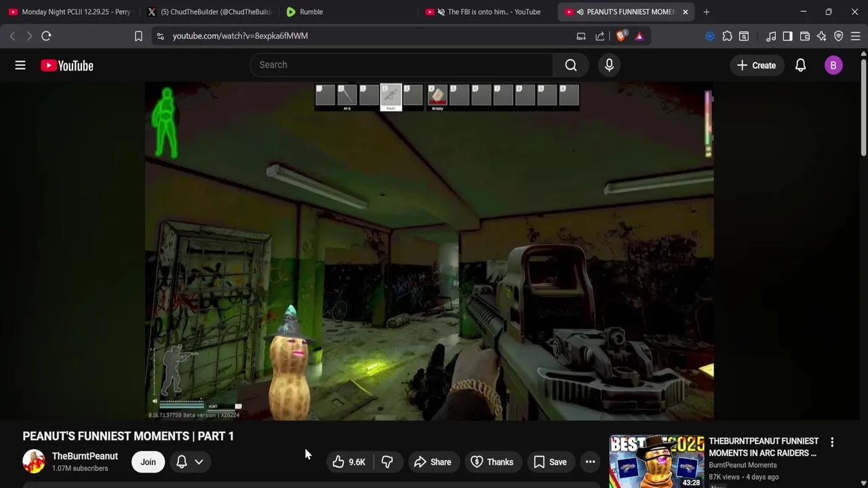Screen dimensions: 868x488
Task: Go to the YouTube home logo
Action: [x=66, y=66]
